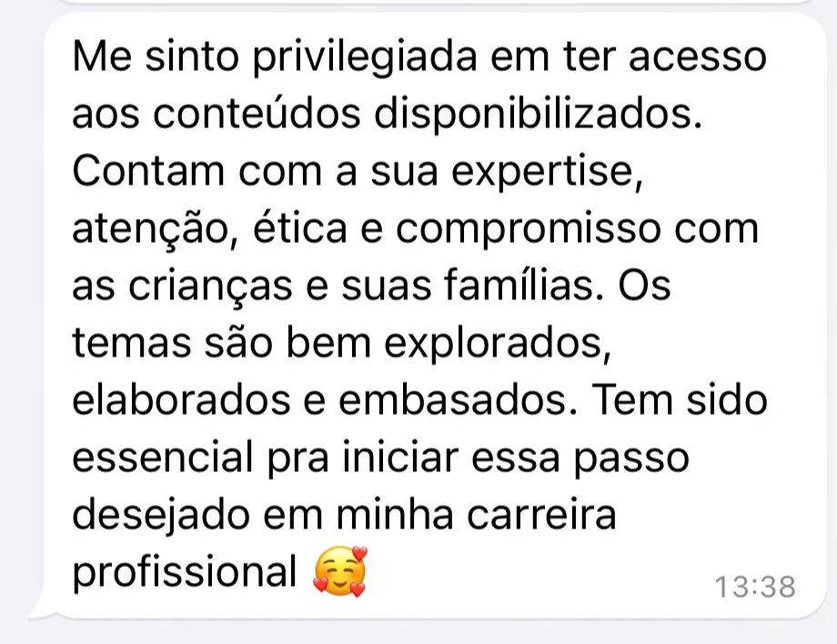The width and height of the screenshot is (837, 644).
Task: Tap the word "acesso" in first line
Action: pyautogui.click(x=698, y=57)
